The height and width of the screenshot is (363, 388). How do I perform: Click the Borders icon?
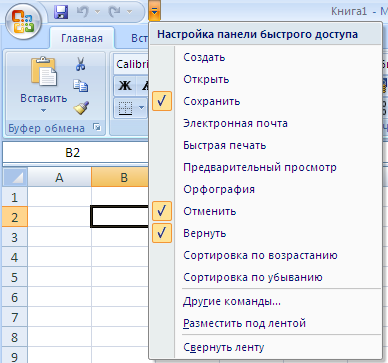pyautogui.click(x=126, y=108)
